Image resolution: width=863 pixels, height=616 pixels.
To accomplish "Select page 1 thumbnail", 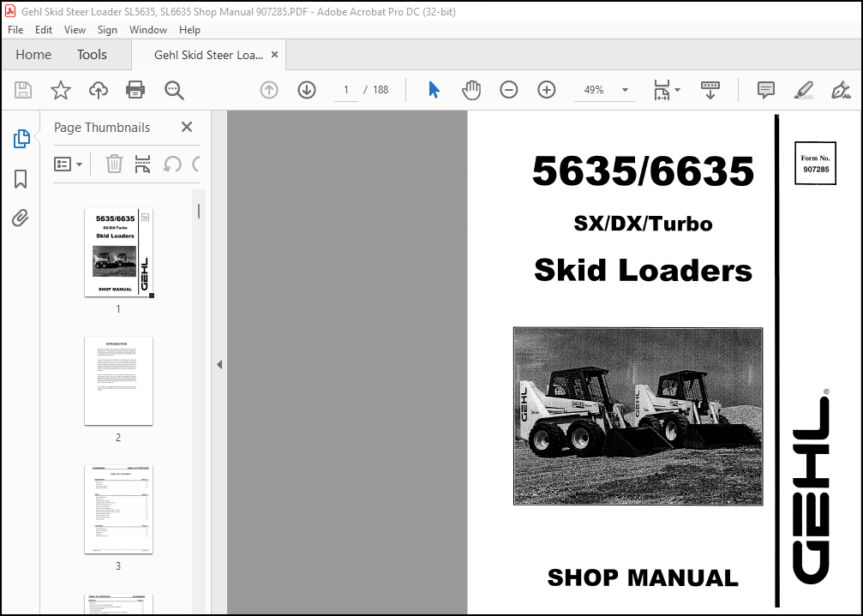I will pos(118,253).
